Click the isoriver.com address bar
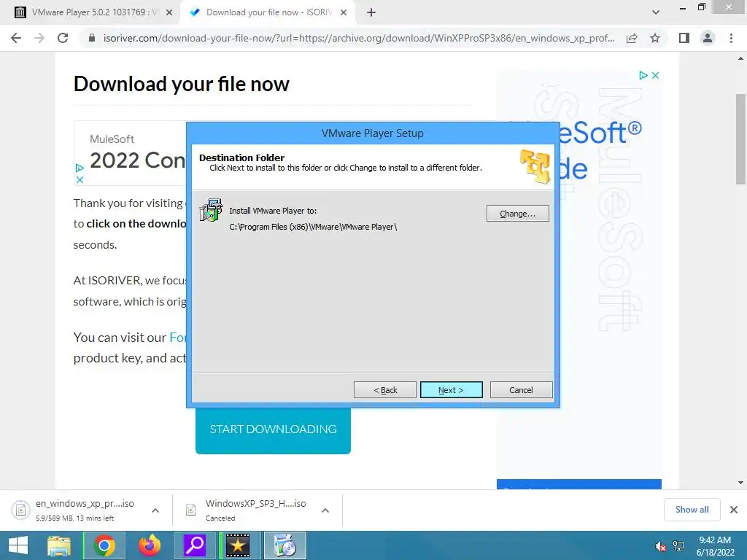 click(x=358, y=38)
